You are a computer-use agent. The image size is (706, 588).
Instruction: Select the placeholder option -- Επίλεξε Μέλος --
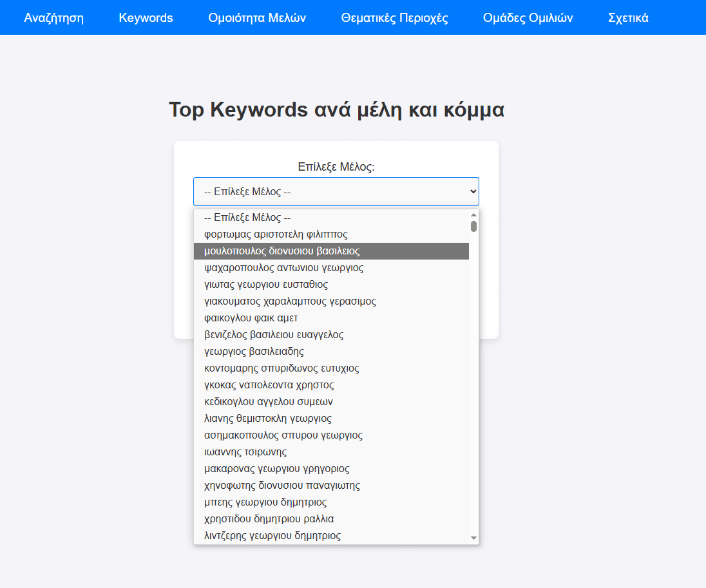(331, 218)
